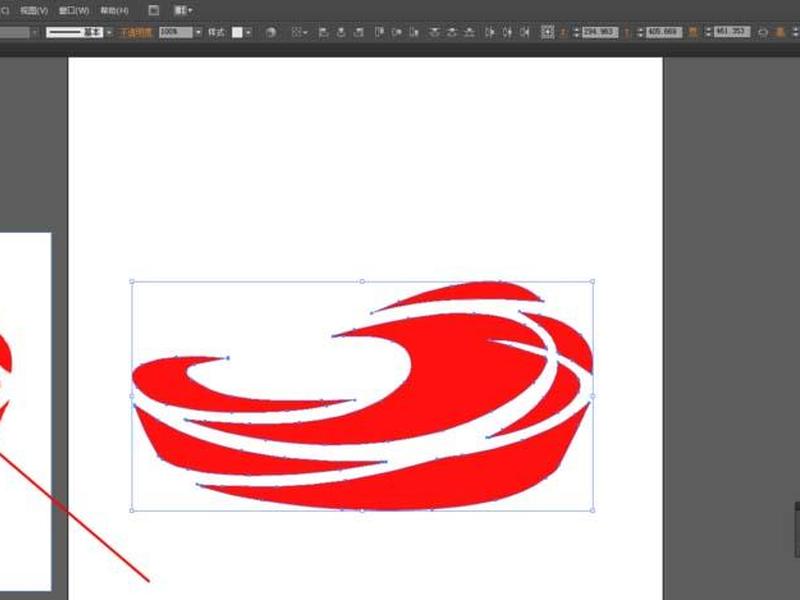
Task: Click Horizontal Align Left icon
Action: point(323,33)
